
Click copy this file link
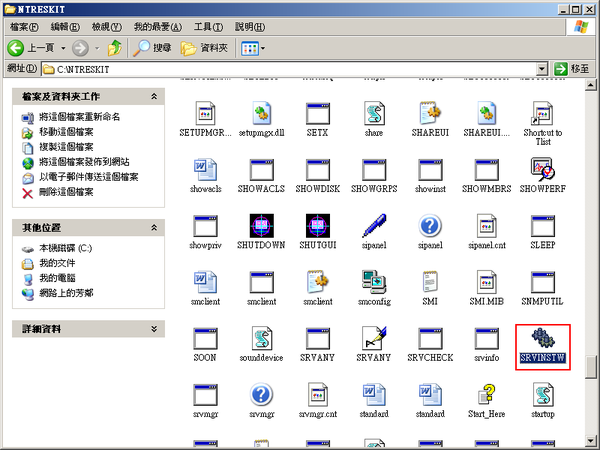(66, 147)
